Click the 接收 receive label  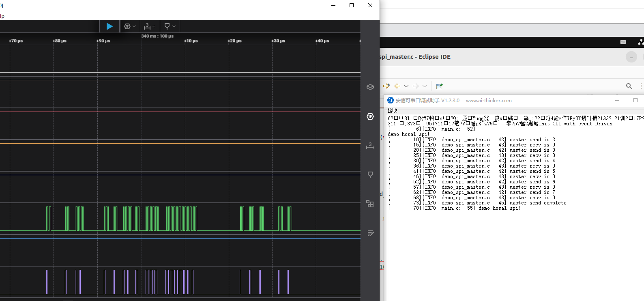[392, 110]
